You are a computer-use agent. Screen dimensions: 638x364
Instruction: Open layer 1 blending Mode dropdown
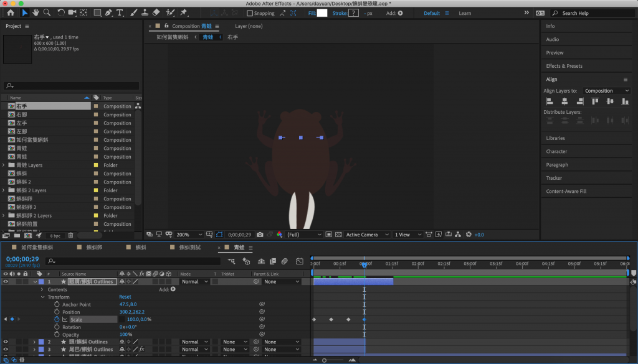[194, 281]
